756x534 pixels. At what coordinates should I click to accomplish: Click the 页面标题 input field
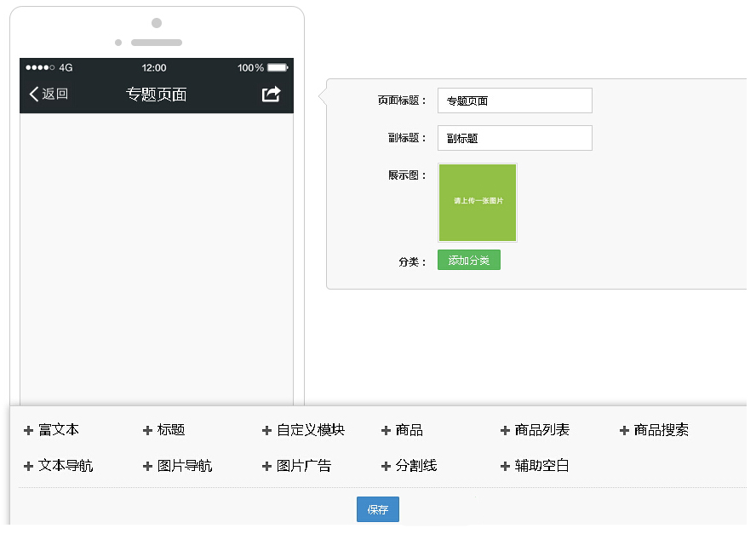pos(514,100)
